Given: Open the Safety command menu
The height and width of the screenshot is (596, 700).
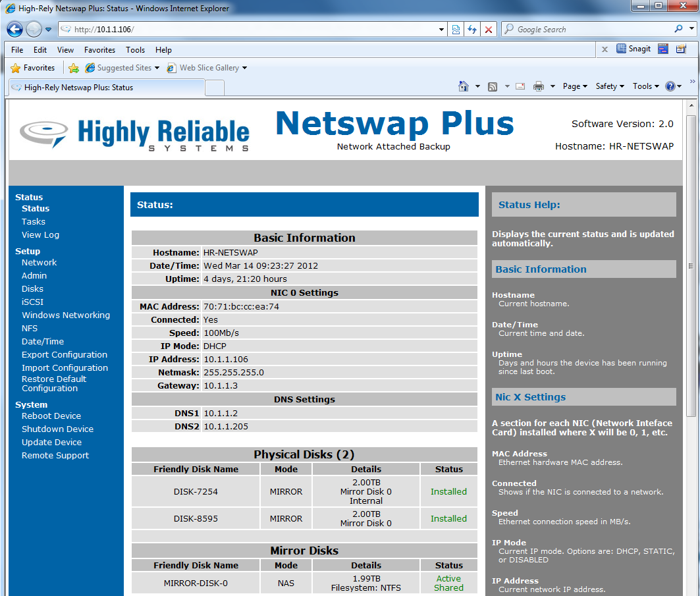Looking at the screenshot, I should (610, 86).
